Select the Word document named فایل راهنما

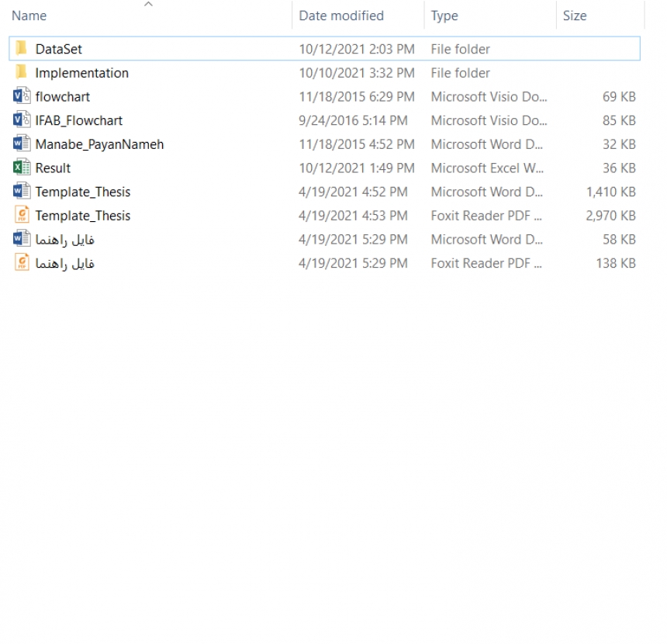[x=64, y=240]
